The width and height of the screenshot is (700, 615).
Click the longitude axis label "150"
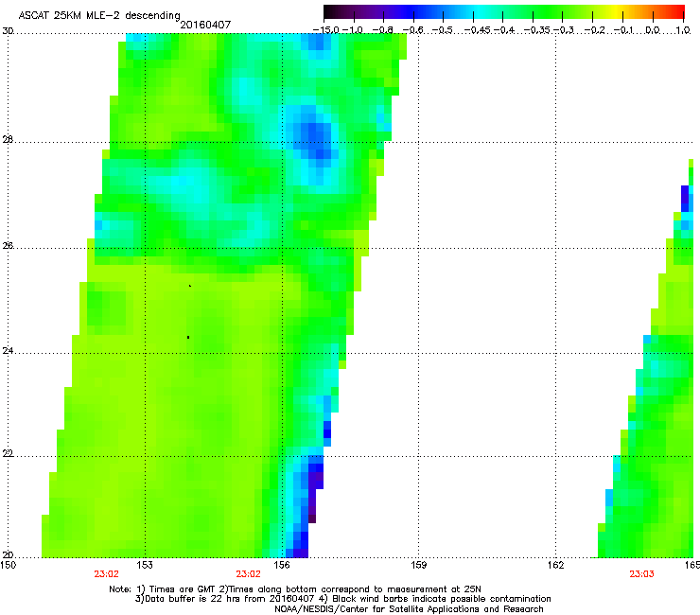(8, 565)
